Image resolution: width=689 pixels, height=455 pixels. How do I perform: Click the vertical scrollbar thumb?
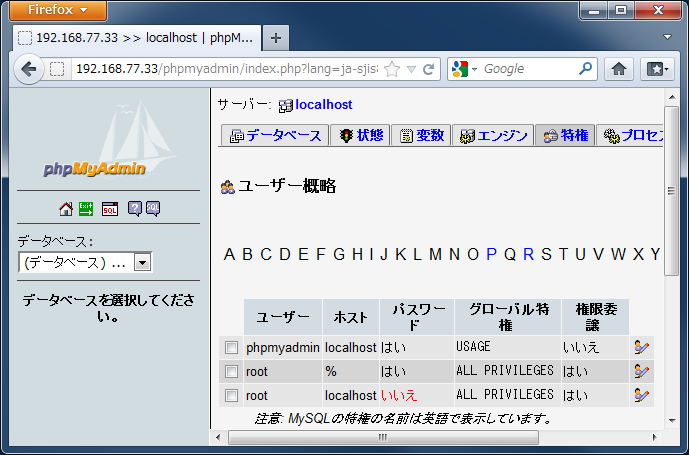point(671,190)
